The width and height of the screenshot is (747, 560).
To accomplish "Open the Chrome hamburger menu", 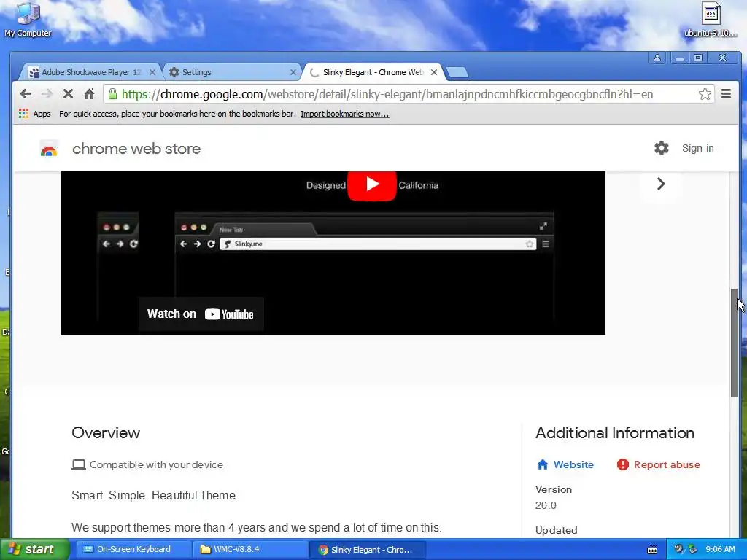I will [x=726, y=94].
